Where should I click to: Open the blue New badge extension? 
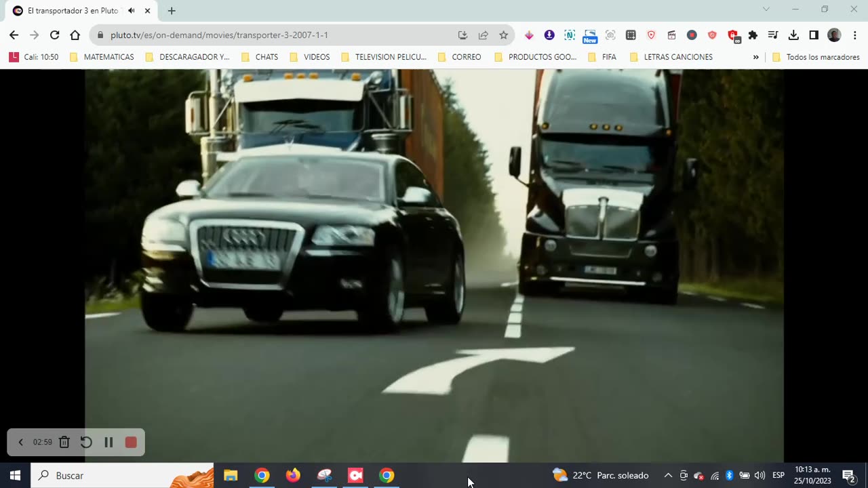tap(590, 37)
